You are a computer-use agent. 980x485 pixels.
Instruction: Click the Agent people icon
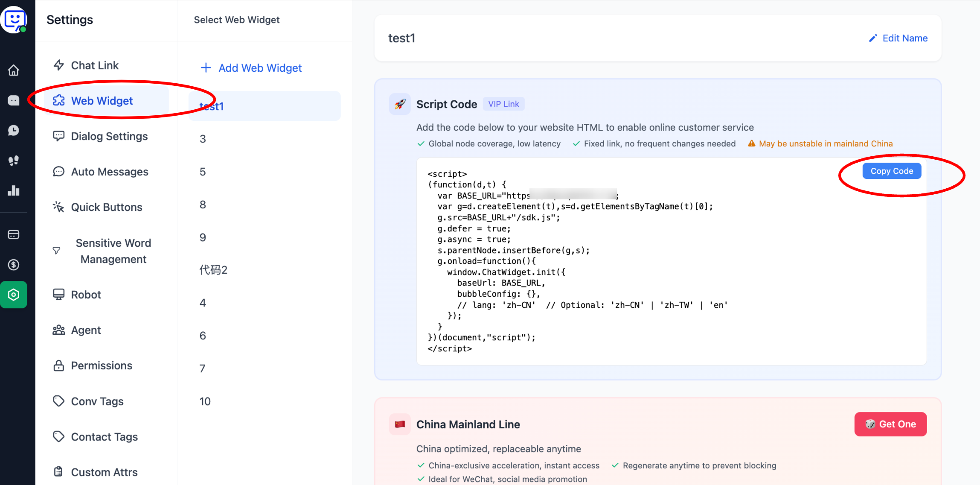pyautogui.click(x=59, y=330)
